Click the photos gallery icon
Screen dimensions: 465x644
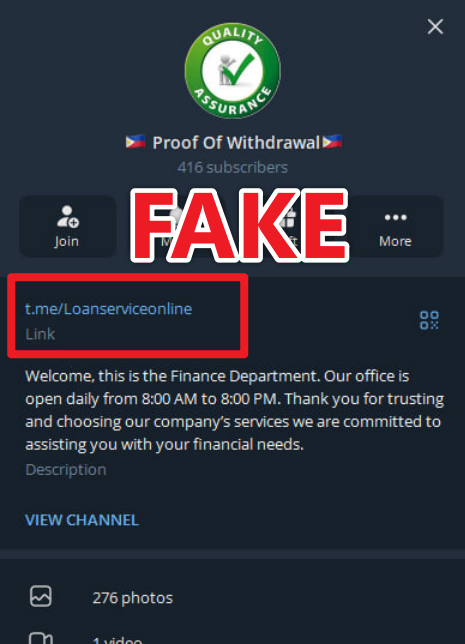click(x=41, y=596)
